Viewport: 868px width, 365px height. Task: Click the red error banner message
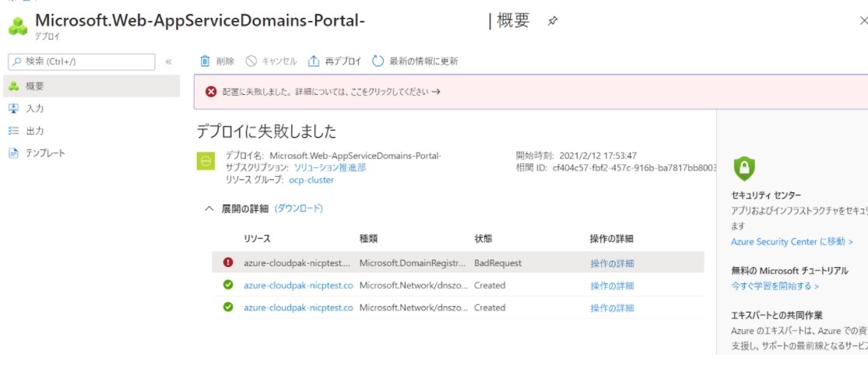point(327,91)
